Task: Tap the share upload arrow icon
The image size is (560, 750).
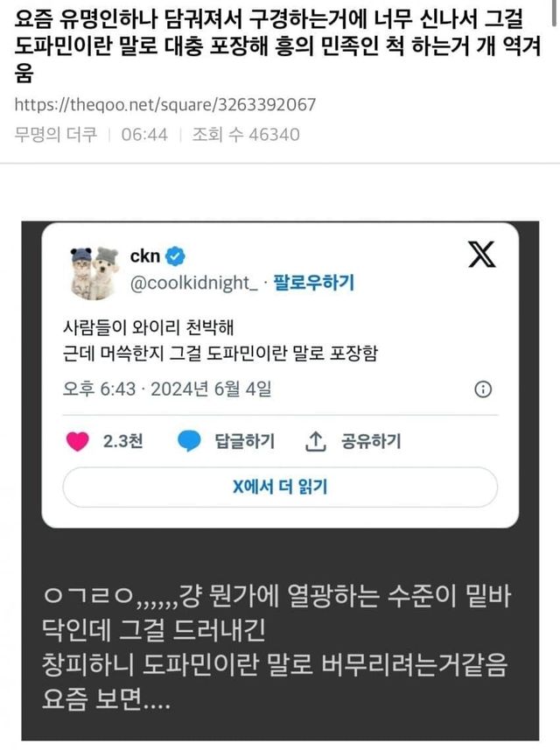Action: pyautogui.click(x=316, y=441)
